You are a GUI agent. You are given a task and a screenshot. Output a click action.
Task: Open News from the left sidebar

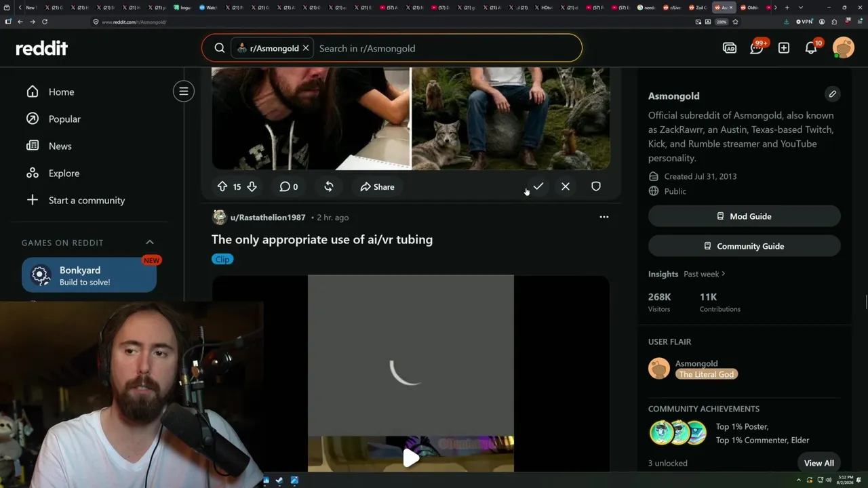tap(60, 146)
